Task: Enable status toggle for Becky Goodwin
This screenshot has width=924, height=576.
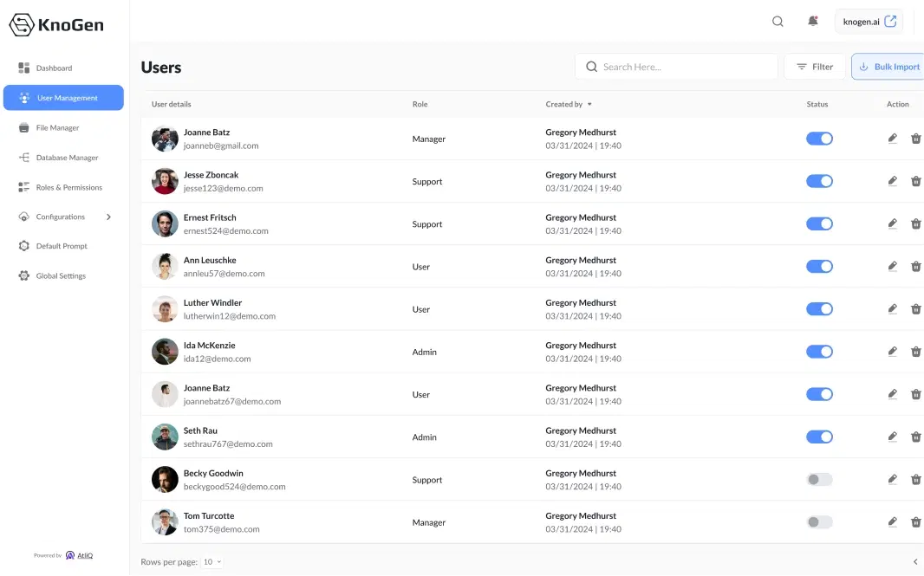Action: click(x=819, y=480)
